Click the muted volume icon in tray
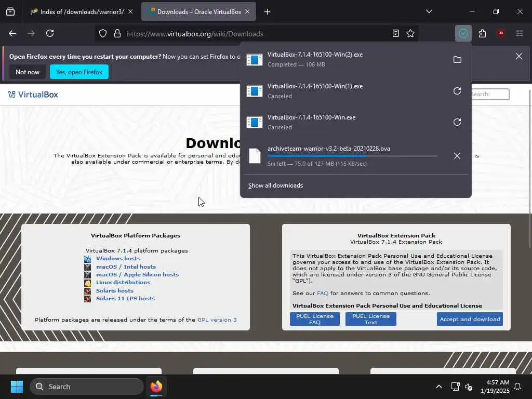This screenshot has height=399, width=532. 469,387
